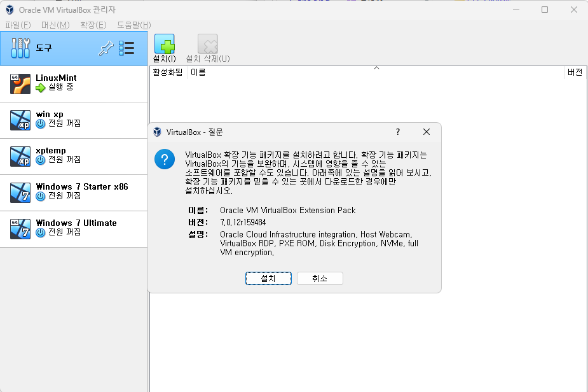The height and width of the screenshot is (392, 588).
Task: Click the Oracle VM VirtualBox Extension Pack name
Action: 287,210
